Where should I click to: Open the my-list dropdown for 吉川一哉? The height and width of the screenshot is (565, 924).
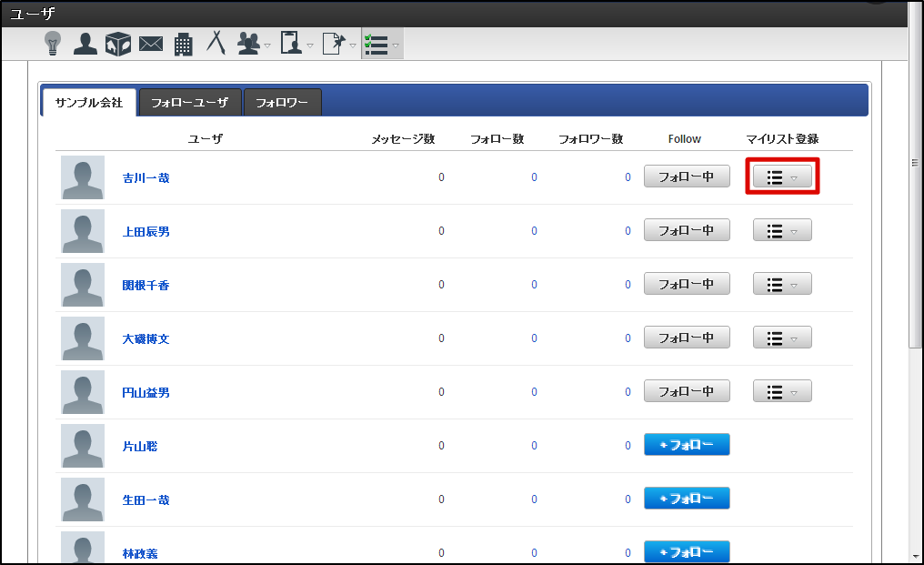pos(782,177)
